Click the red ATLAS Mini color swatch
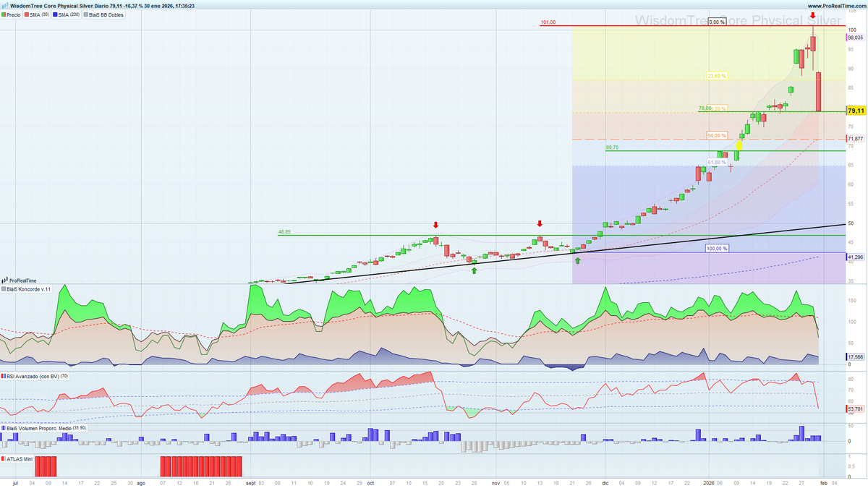Screen dimensions: 868x488 (4, 459)
